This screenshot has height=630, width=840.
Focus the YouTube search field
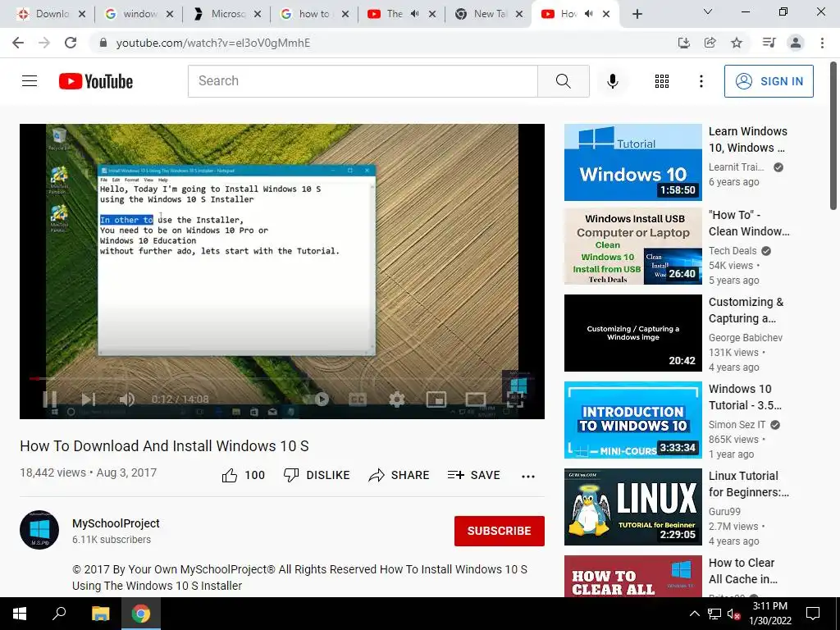[x=363, y=81]
